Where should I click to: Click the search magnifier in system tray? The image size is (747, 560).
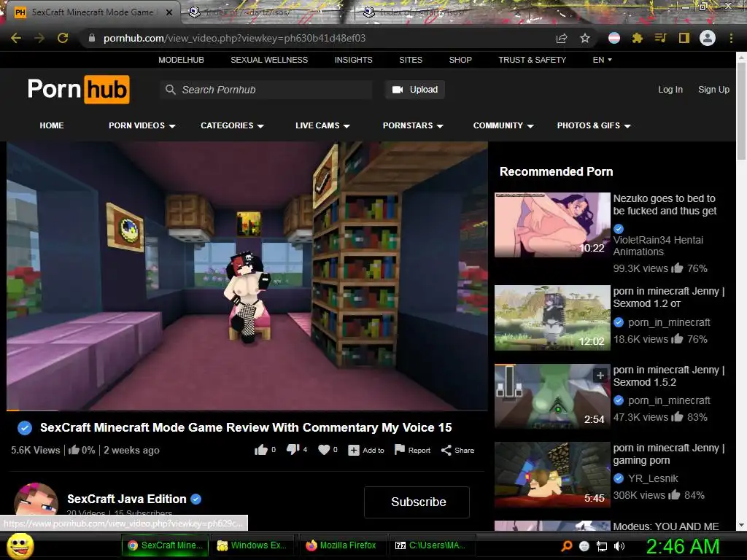click(567, 546)
